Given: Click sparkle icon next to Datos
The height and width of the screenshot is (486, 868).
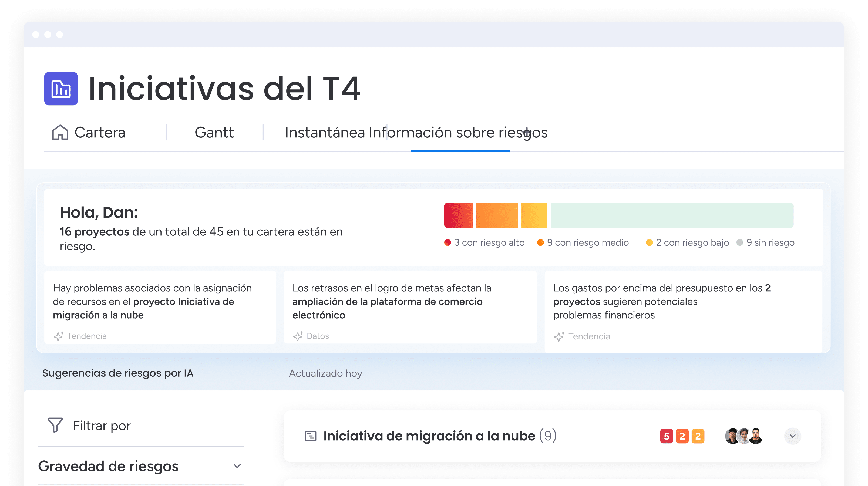Looking at the screenshot, I should (298, 336).
